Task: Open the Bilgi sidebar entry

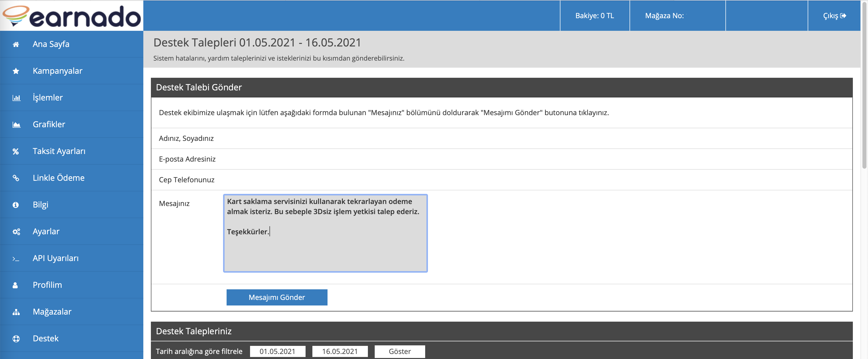Action: pyautogui.click(x=71, y=204)
